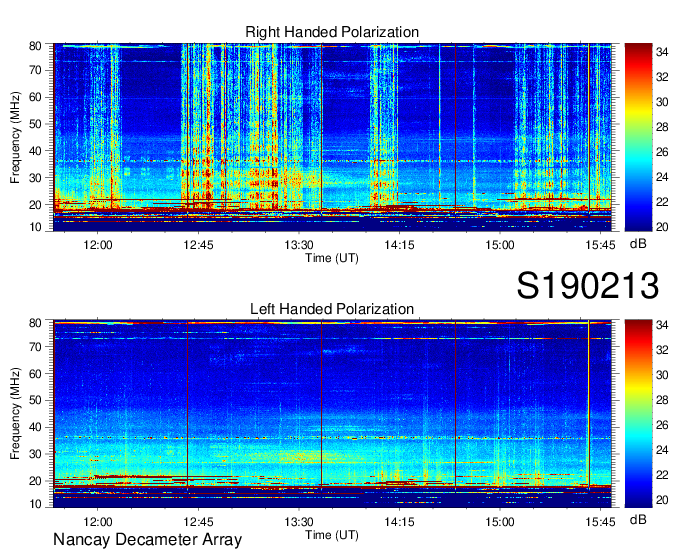
Task: Click the 'Right Handed Polarization' title
Action: pyautogui.click(x=332, y=32)
